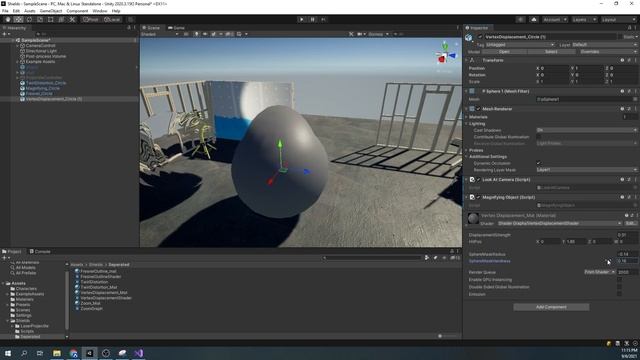This screenshot has height=360, width=640.
Task: Click the Step frame button
Action: pyautogui.click(x=324, y=19)
